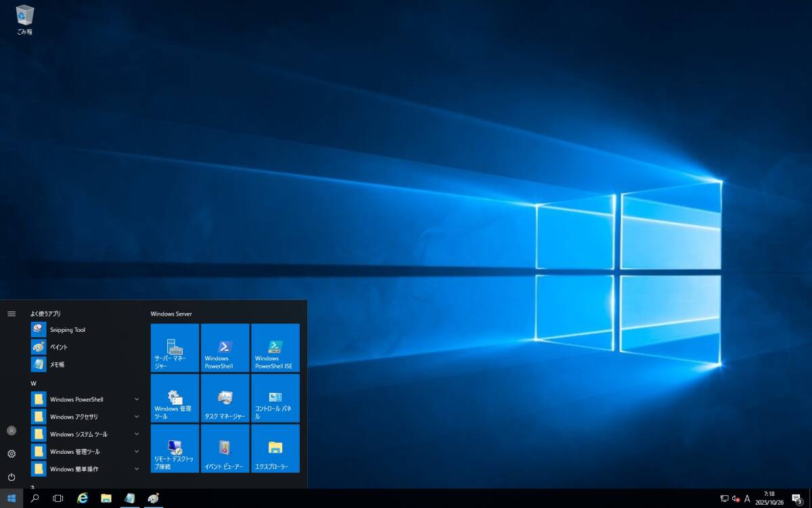
Task: Launch ペイント from the Start menu list
Action: [86, 347]
